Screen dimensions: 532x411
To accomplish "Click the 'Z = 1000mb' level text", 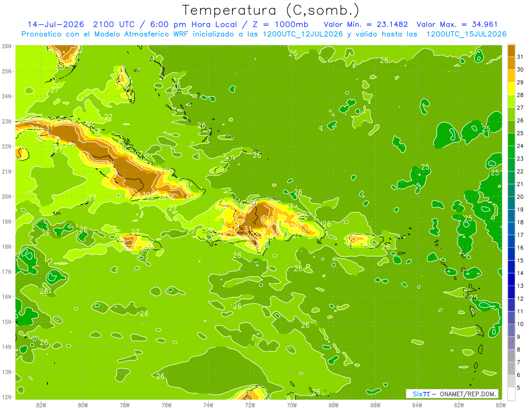I will tap(280, 24).
